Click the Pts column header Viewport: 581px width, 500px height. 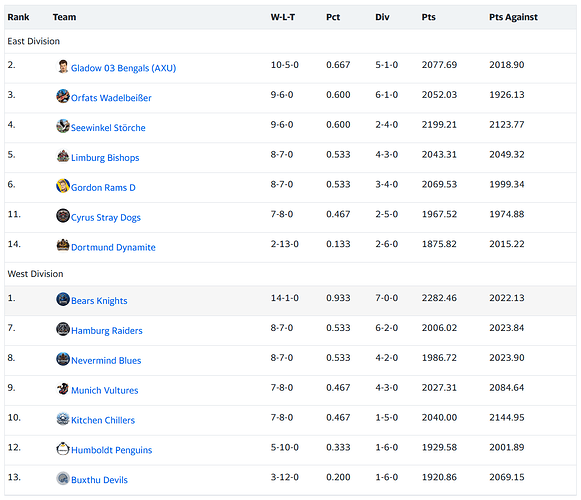(428, 17)
